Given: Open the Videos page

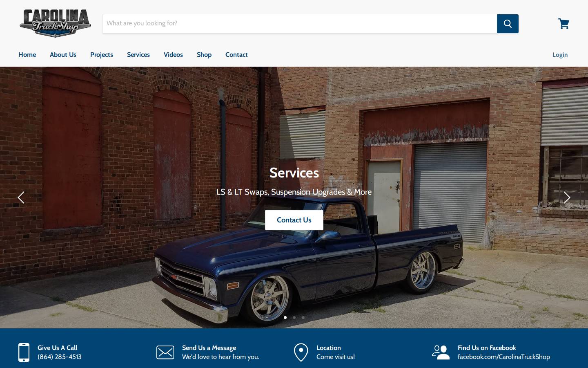Looking at the screenshot, I should (x=173, y=55).
